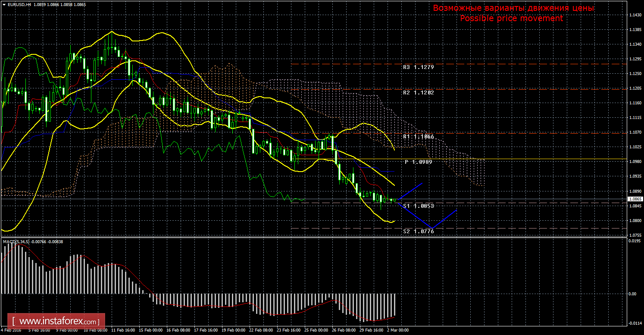Click the current price tag 1.0865 on axis
Viewport: 644px width, 335px height.
(x=635, y=199)
